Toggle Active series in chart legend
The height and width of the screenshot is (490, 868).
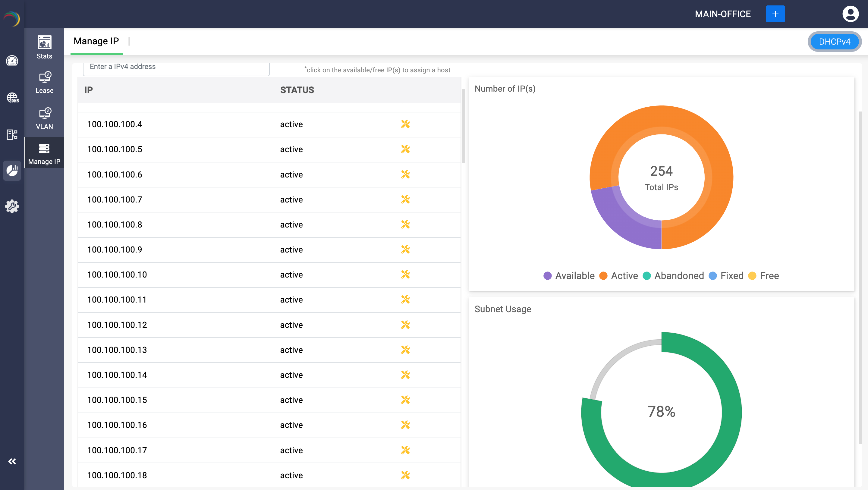coord(619,276)
